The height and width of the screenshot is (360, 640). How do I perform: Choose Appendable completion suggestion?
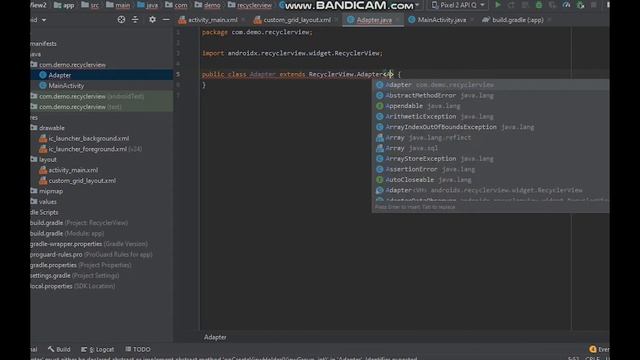[x=491, y=106]
